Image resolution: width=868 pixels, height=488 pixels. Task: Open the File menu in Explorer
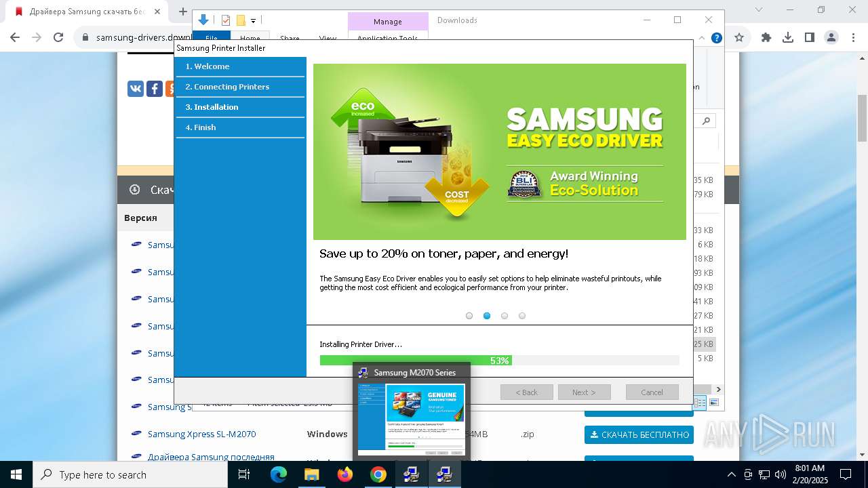[x=212, y=38]
